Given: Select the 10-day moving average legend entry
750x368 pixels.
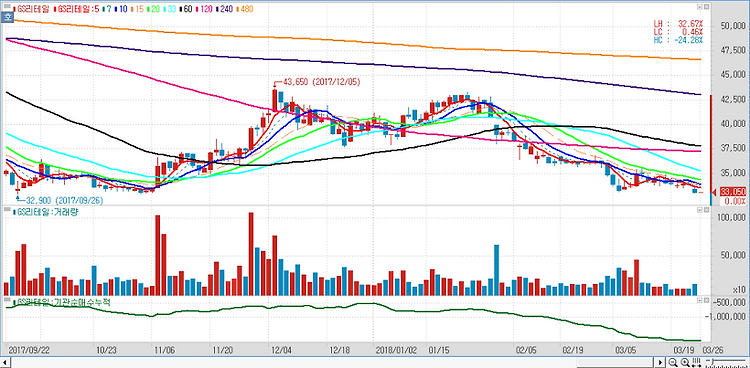Looking at the screenshot, I should pos(121,9).
